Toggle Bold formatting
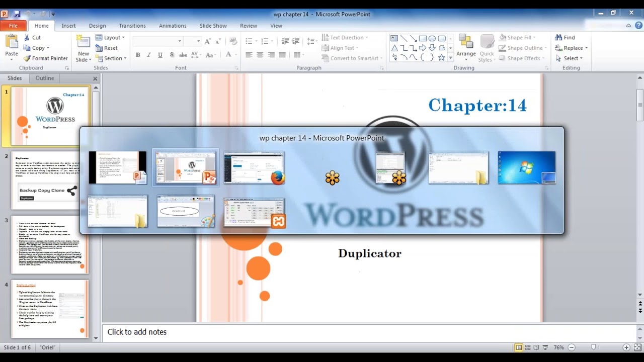Image resolution: width=644 pixels, height=362 pixels. (x=138, y=55)
